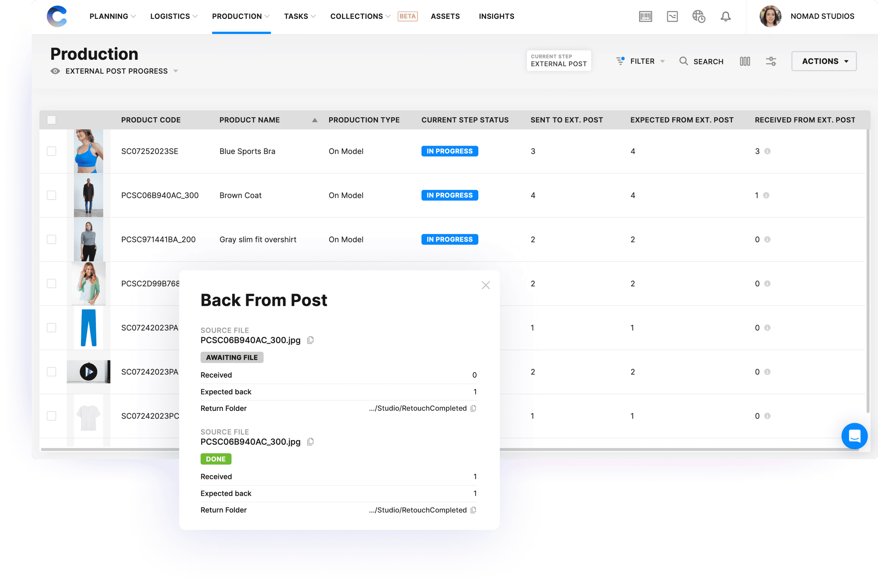Viewport: 878px width, 588px height.
Task: Check the Blue Sports Bra row checkbox
Action: pos(52,151)
